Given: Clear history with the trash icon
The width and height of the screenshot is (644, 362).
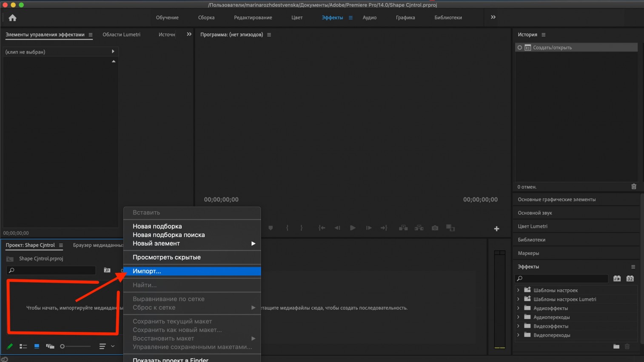Looking at the screenshot, I should pyautogui.click(x=634, y=187).
